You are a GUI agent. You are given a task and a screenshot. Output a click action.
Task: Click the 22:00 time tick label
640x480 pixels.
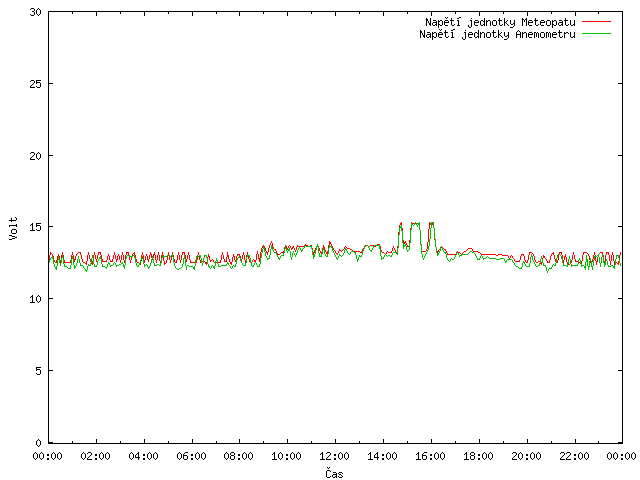(574, 456)
